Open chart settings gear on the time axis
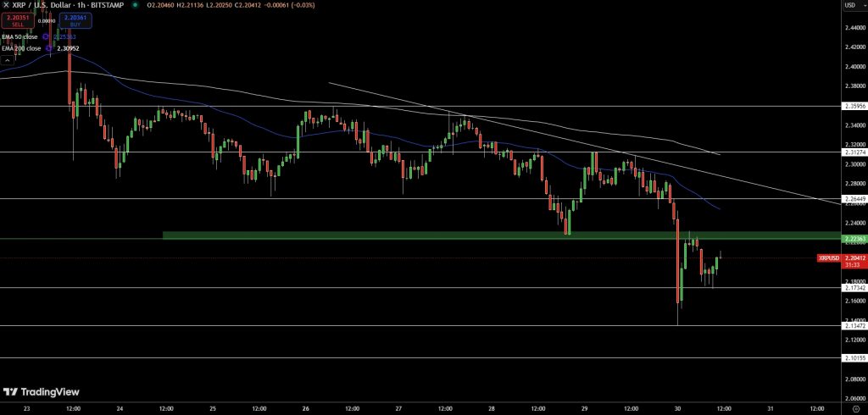868x415 pixels. [x=856, y=408]
